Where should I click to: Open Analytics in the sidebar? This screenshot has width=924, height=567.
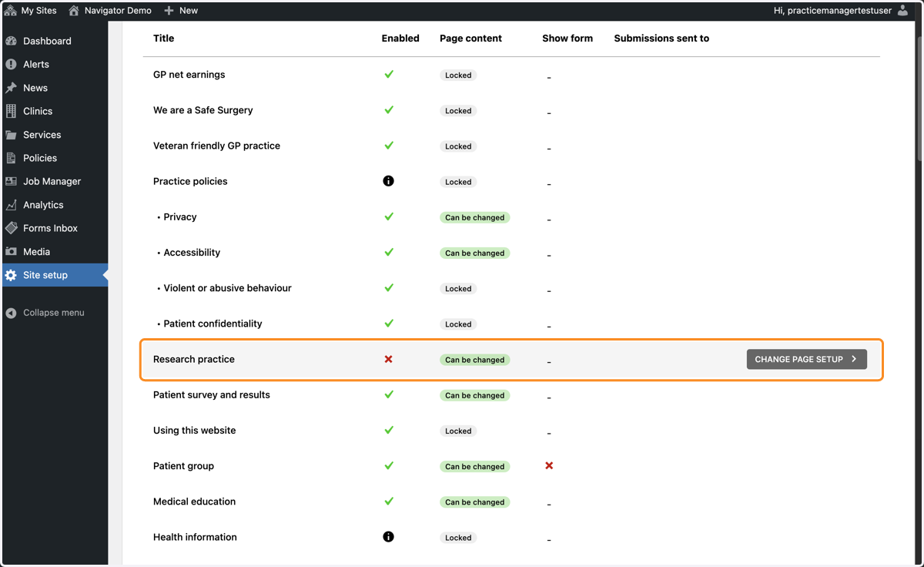[x=54, y=205]
